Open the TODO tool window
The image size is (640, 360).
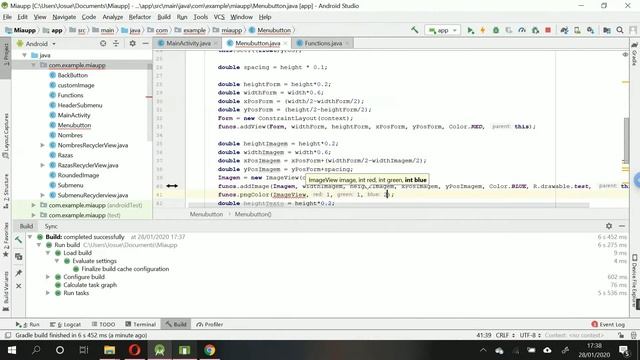click(x=103, y=324)
